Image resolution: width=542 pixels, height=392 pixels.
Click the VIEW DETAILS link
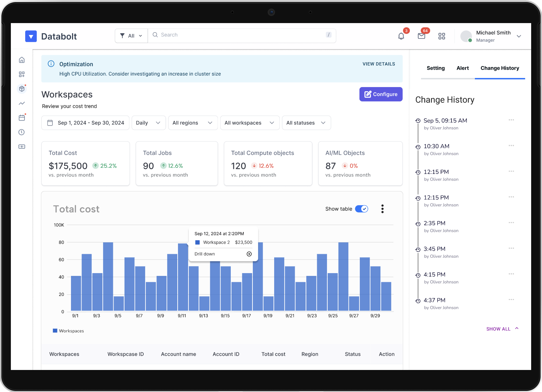(378, 64)
